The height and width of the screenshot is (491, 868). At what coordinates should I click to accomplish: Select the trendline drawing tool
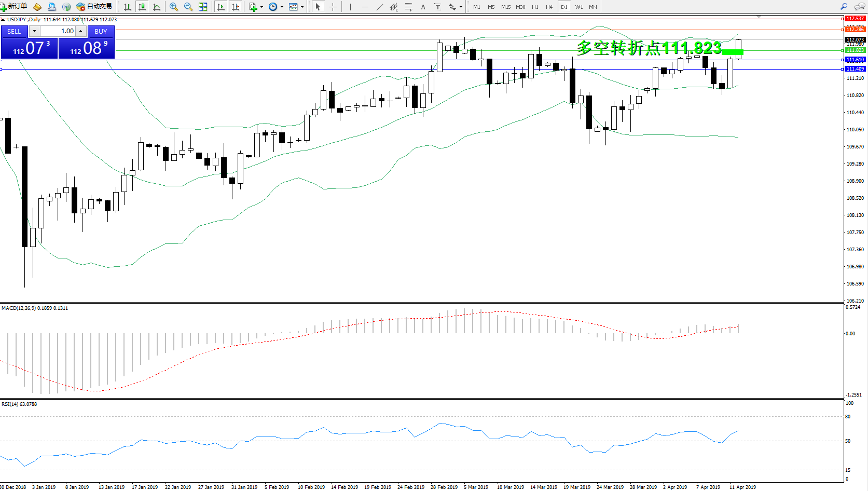[x=380, y=7]
